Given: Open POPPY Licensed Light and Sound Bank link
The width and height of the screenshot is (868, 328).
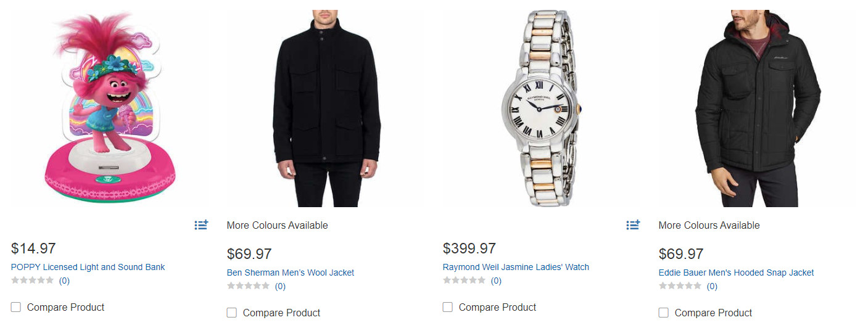Looking at the screenshot, I should tap(88, 267).
